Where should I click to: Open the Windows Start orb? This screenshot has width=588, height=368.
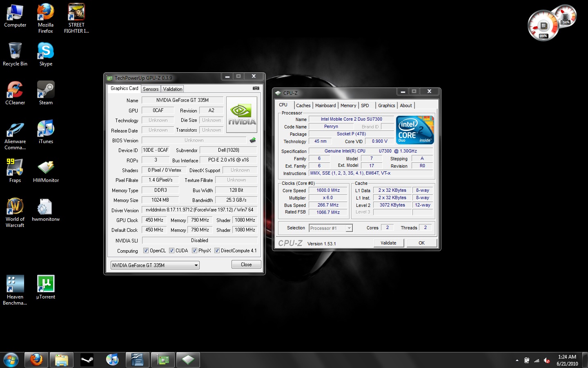[11, 360]
